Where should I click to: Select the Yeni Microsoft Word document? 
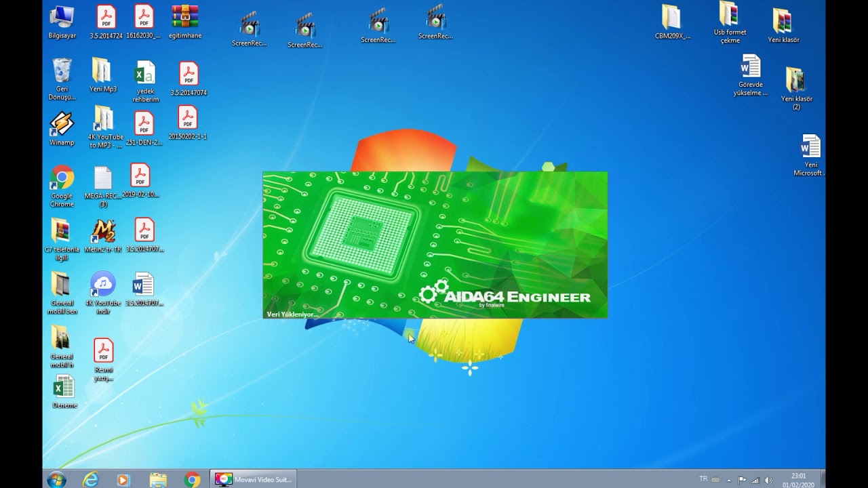click(810, 156)
